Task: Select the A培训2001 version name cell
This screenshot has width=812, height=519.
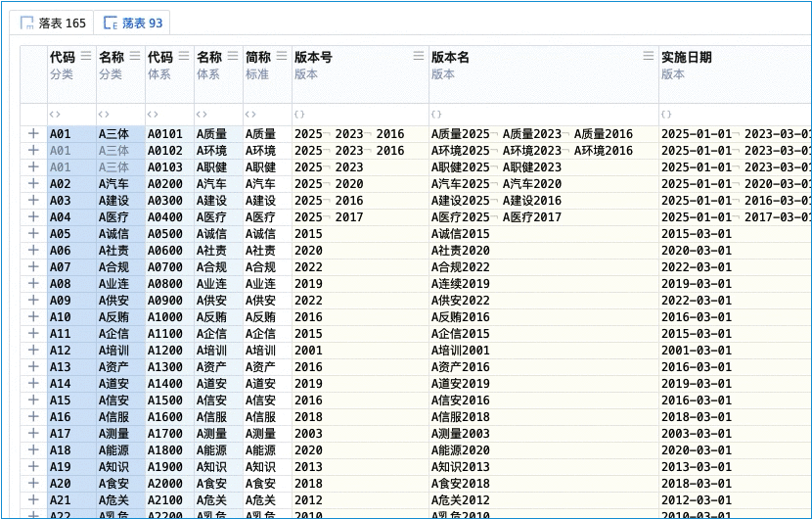Action: pos(461,351)
